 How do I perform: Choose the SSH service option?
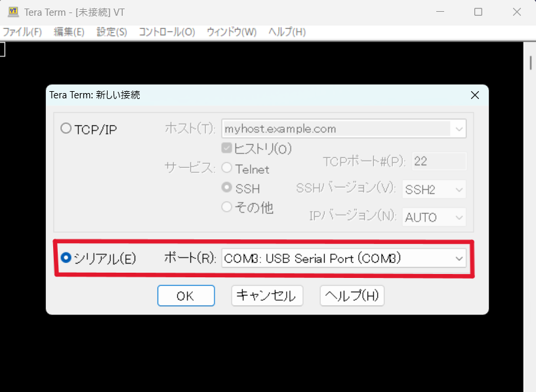226,188
